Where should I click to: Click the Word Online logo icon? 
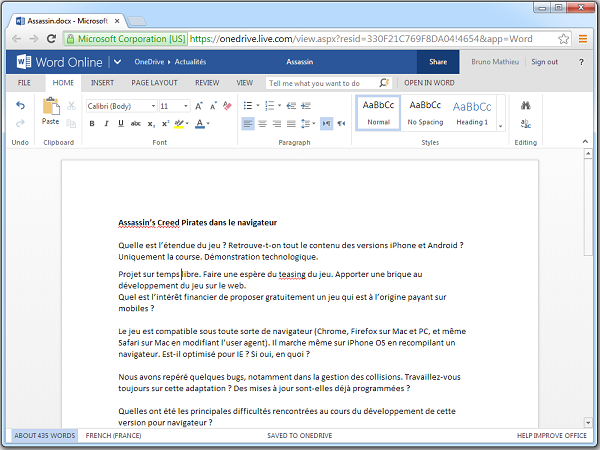[24, 62]
